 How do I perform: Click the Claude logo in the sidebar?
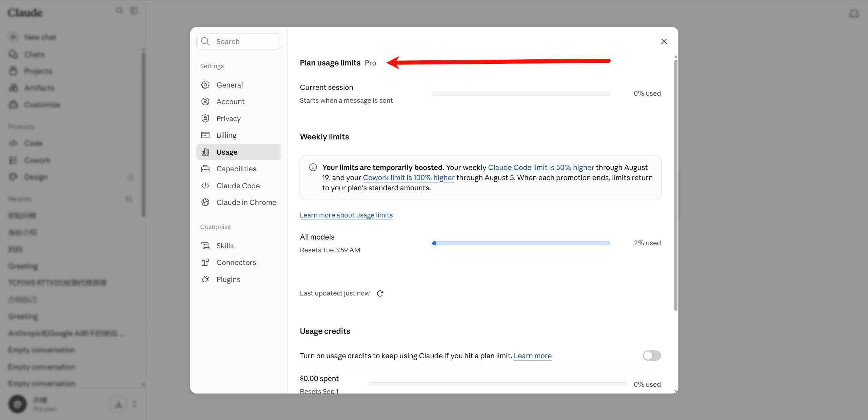pos(25,13)
